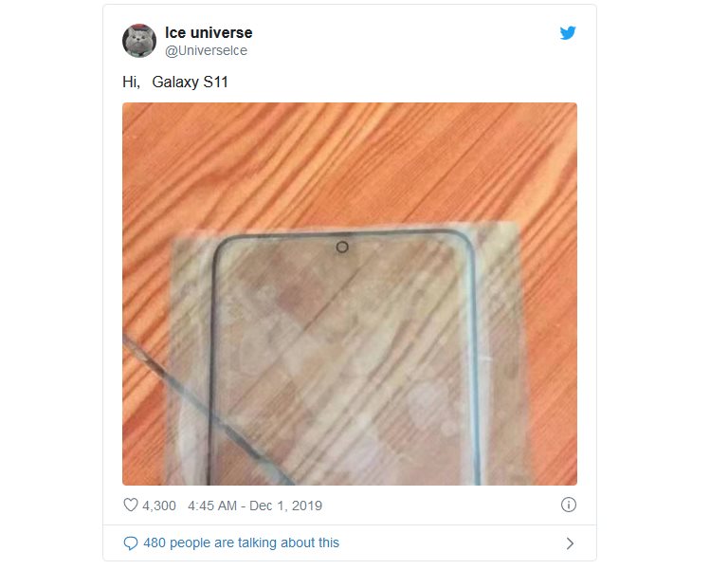The width and height of the screenshot is (728, 570).
Task: Click the 4,300 likes count
Action: (x=159, y=506)
